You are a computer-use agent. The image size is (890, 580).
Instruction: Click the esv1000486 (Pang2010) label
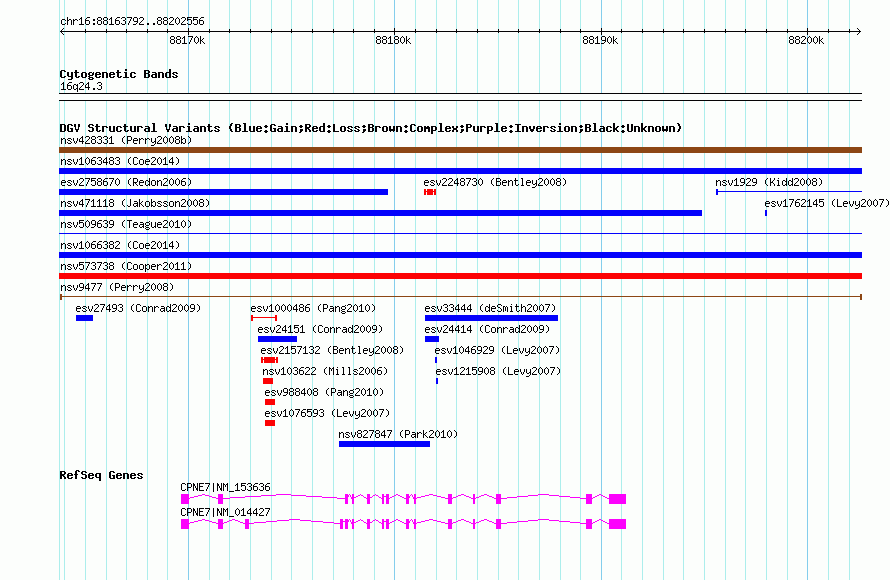point(313,308)
